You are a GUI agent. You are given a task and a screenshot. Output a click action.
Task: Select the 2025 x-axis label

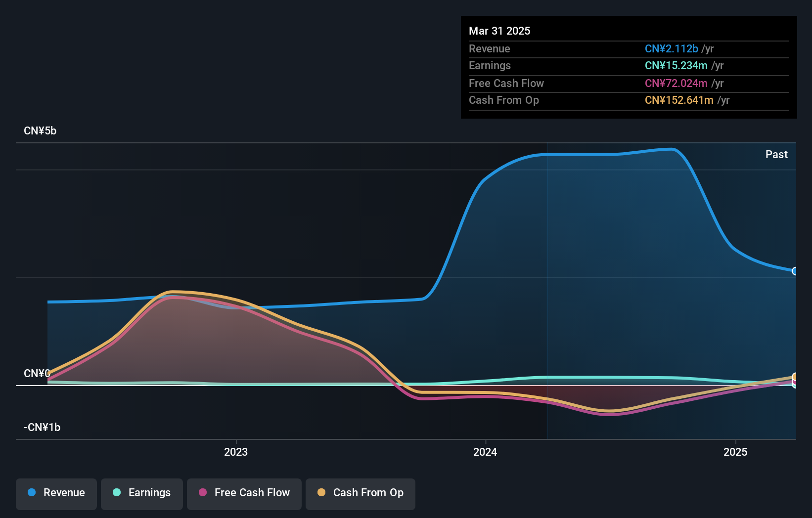pos(735,452)
